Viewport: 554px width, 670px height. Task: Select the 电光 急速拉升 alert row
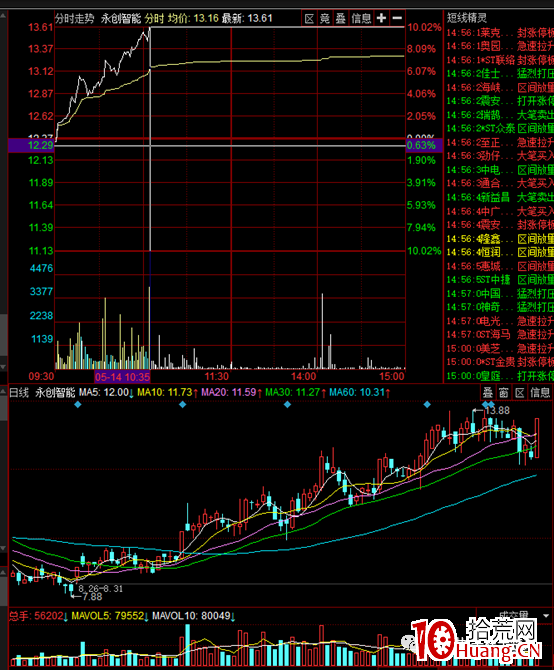tap(500, 321)
